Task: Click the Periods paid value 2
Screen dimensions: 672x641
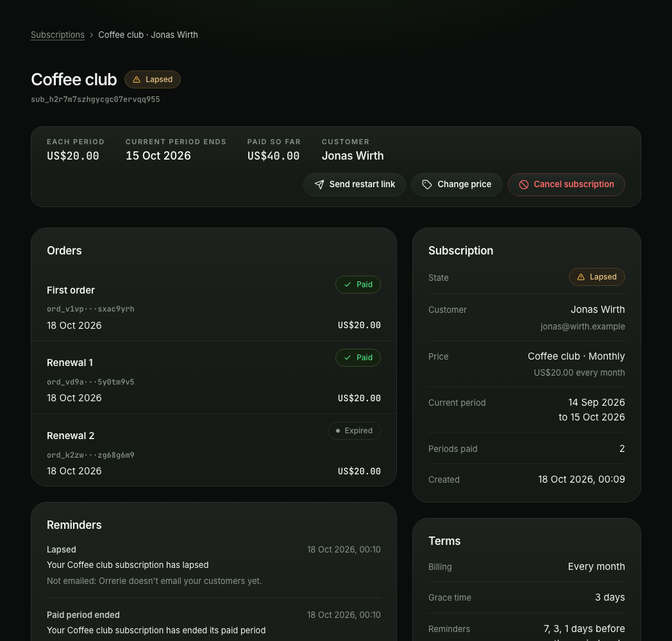Action: pyautogui.click(x=622, y=449)
